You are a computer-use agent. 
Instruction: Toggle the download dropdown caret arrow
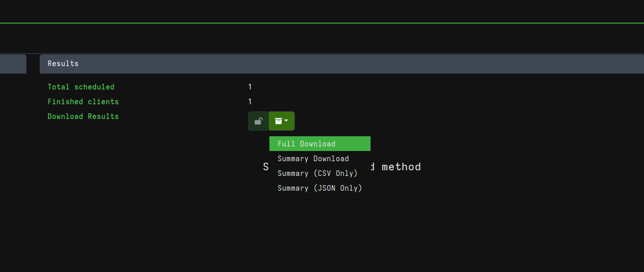(287, 121)
